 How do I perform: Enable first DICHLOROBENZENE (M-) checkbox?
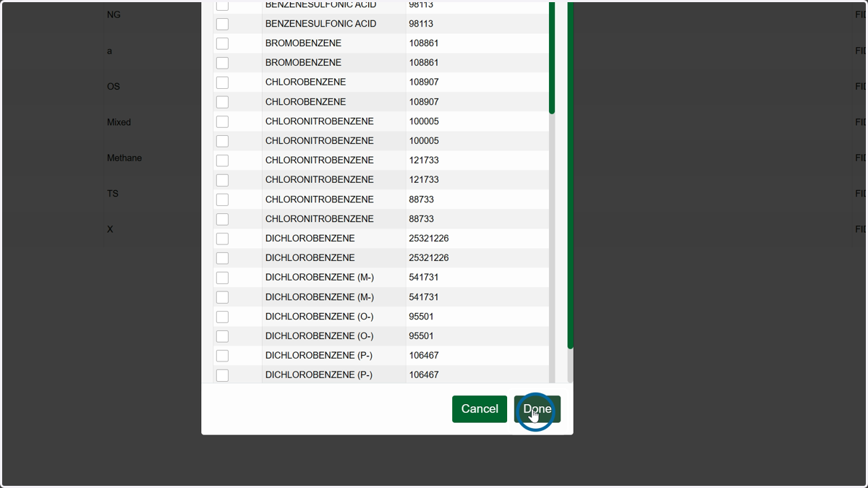[x=222, y=278]
